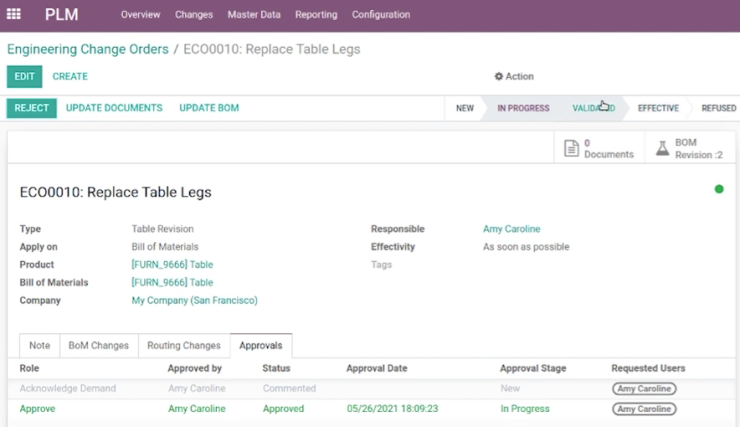Set stage to REFUSED in status bar

(x=718, y=108)
